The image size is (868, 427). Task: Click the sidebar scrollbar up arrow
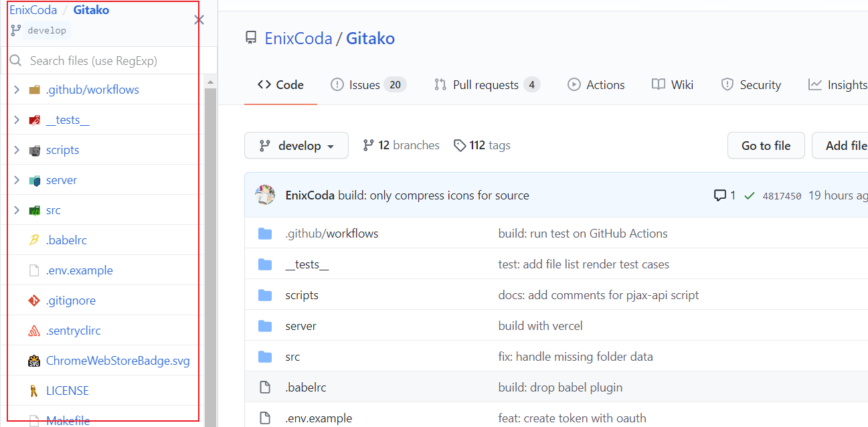[210, 82]
